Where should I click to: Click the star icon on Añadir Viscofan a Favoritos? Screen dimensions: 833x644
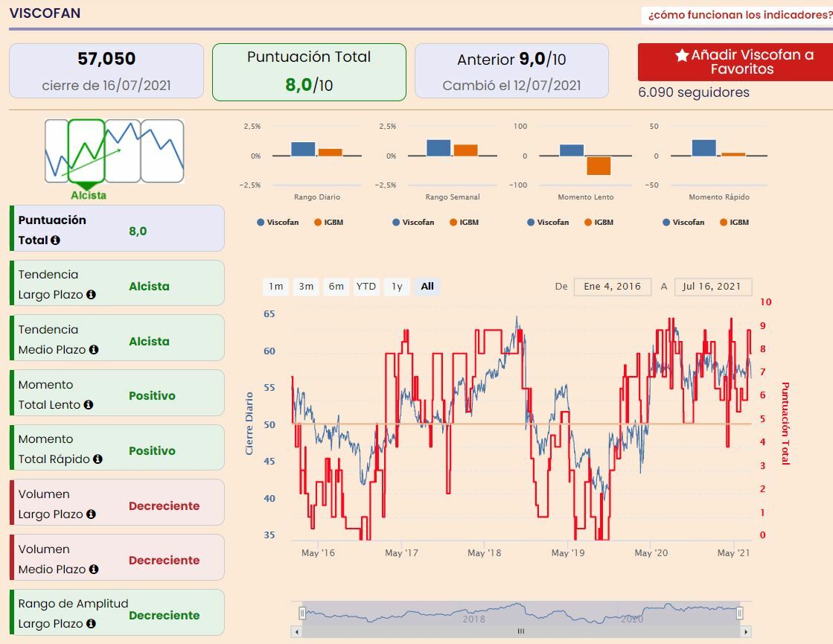coord(682,55)
